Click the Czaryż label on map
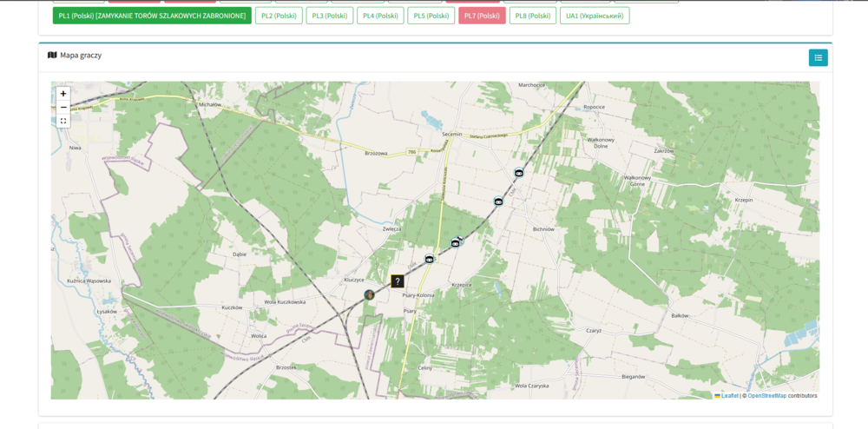Screen dimensions: 868x429 [594, 330]
